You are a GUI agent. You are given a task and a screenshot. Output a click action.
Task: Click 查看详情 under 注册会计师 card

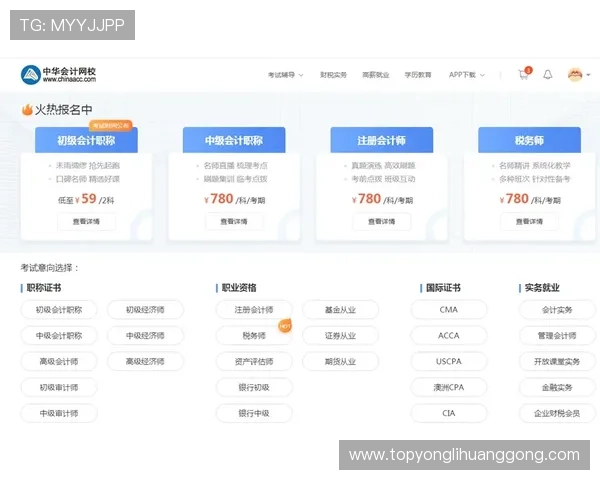(382, 222)
